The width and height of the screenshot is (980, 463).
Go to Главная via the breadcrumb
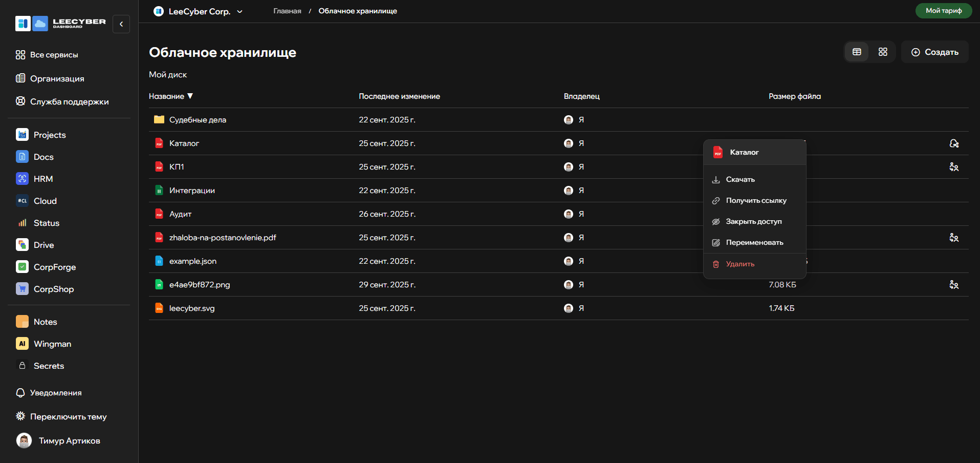287,11
